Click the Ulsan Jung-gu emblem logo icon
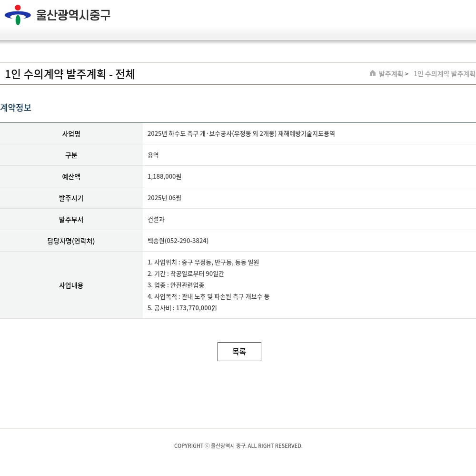 tap(18, 15)
